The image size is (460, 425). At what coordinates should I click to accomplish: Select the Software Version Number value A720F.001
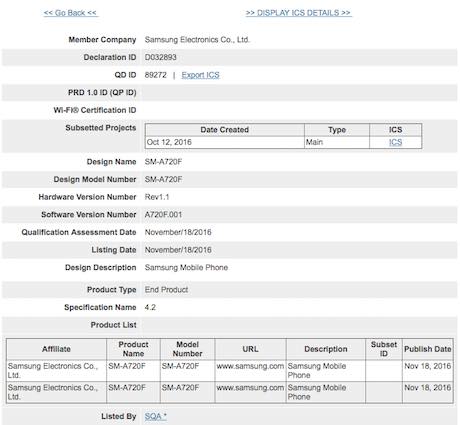pos(163,215)
